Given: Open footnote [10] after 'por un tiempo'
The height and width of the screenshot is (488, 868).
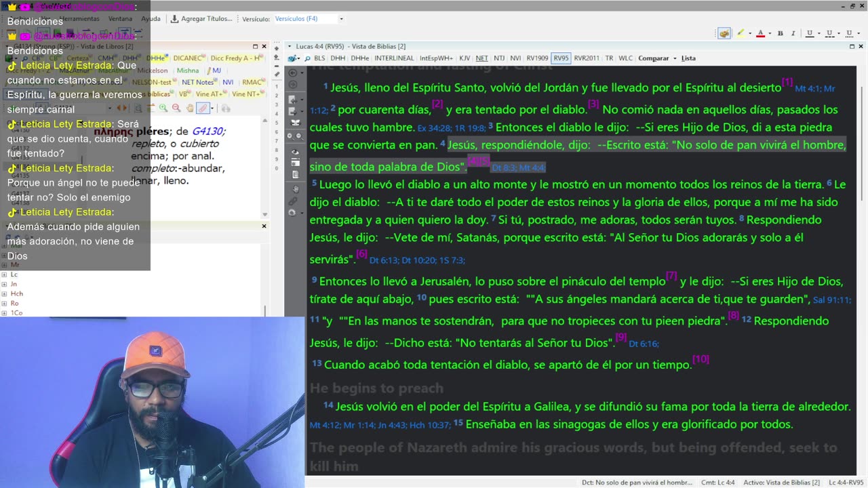Looking at the screenshot, I should 701,359.
